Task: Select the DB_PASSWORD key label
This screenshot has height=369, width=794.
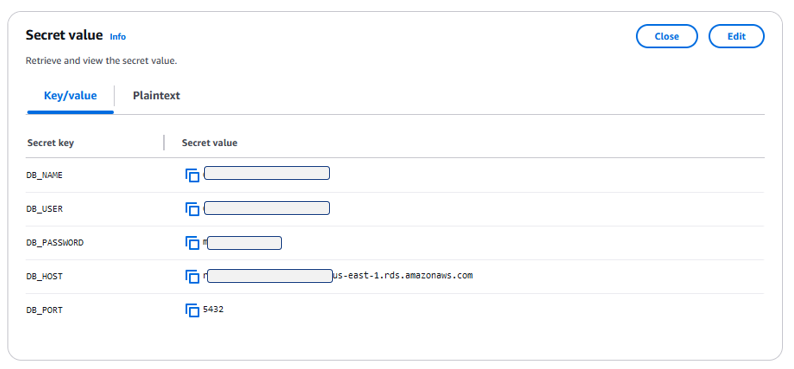Action: tap(55, 242)
